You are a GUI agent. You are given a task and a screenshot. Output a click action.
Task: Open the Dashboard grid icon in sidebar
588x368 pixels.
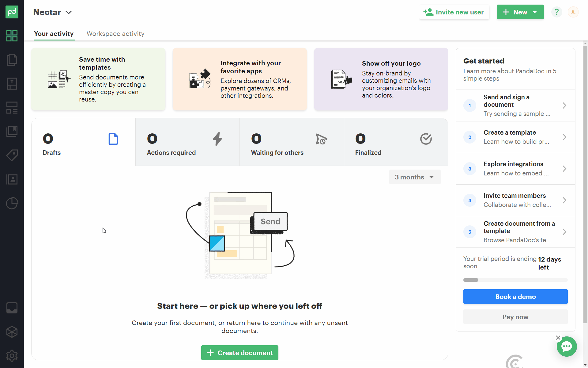(12, 36)
